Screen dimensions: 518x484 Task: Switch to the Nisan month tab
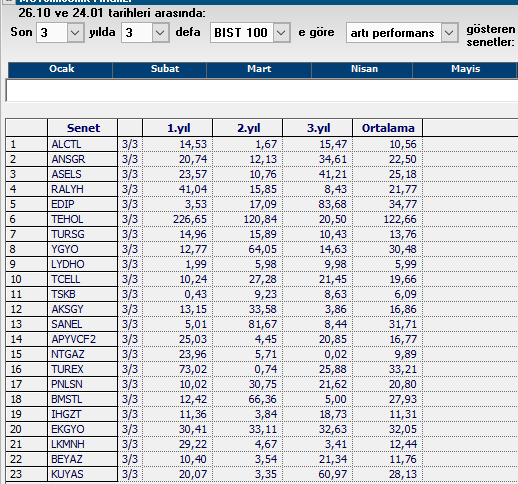362,69
